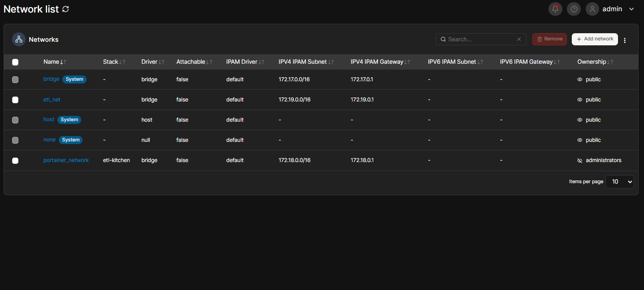Image resolution: width=644 pixels, height=290 pixels.
Task: Click the admin user avatar icon
Action: click(592, 9)
